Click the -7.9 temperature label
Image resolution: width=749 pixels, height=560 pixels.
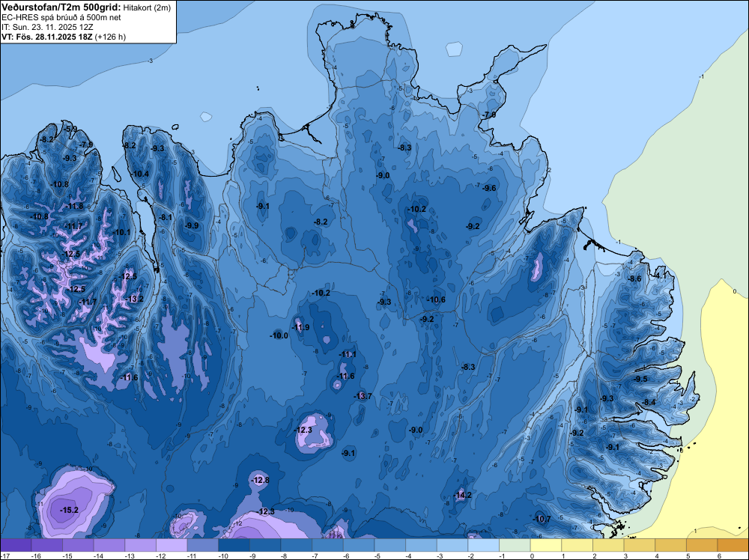click(x=86, y=144)
